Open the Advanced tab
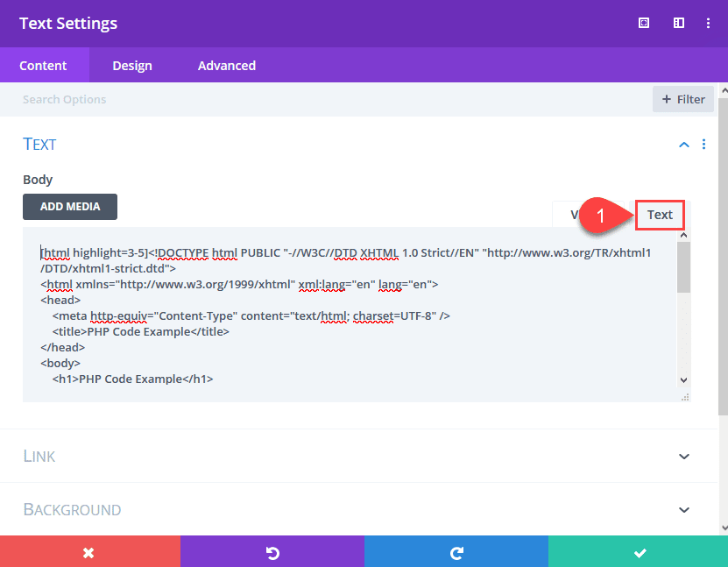 (226, 65)
